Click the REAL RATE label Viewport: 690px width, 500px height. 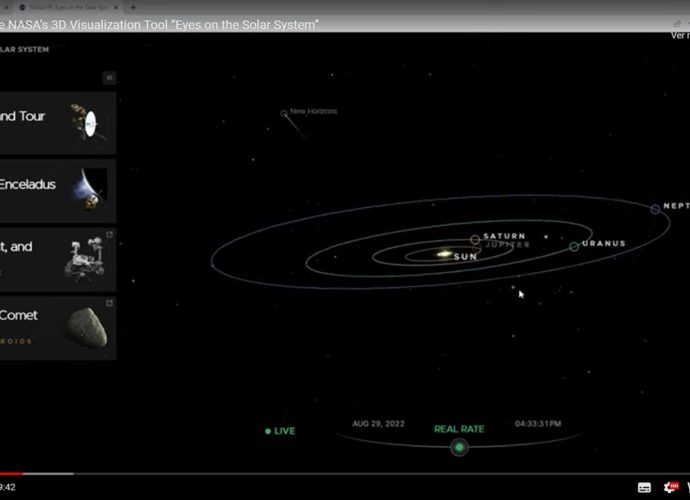coord(459,429)
